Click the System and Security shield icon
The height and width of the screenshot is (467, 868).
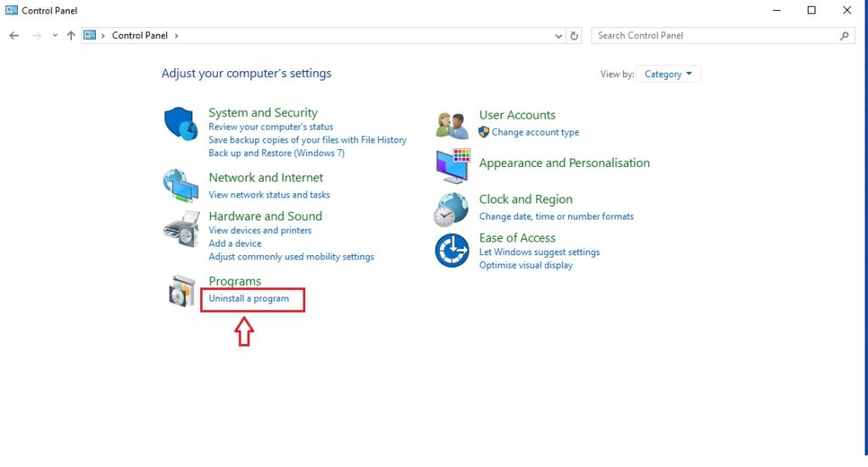point(181,124)
